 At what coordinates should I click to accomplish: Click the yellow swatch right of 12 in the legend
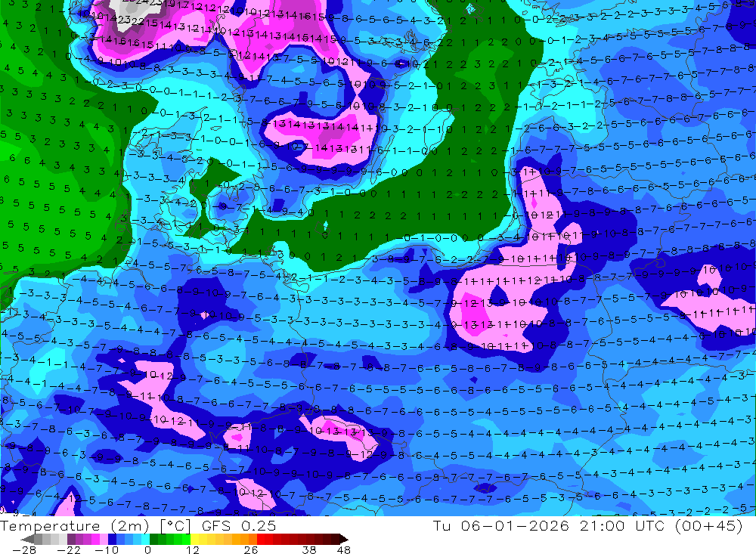pyautogui.click(x=195, y=539)
